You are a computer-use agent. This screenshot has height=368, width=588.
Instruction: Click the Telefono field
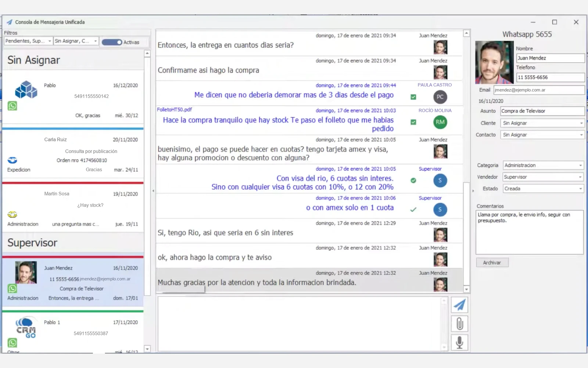tap(550, 77)
